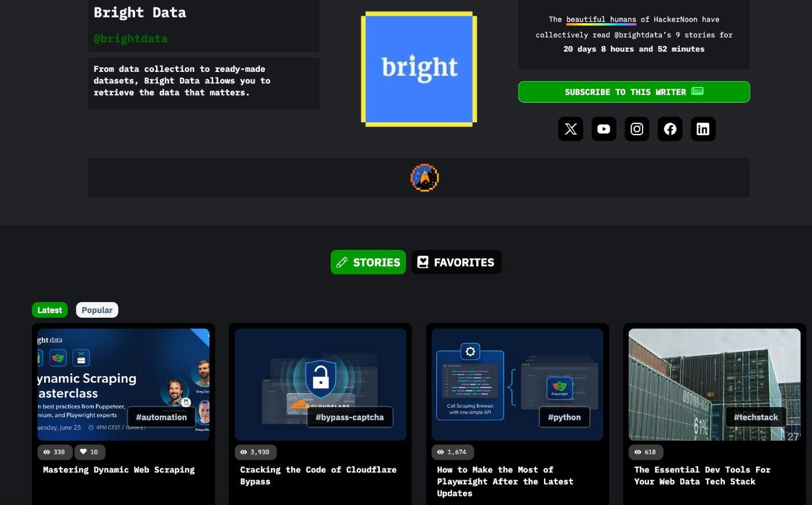Screen dimensions: 812x505
Task: Click the #bypass-captcha tag
Action: point(349,417)
